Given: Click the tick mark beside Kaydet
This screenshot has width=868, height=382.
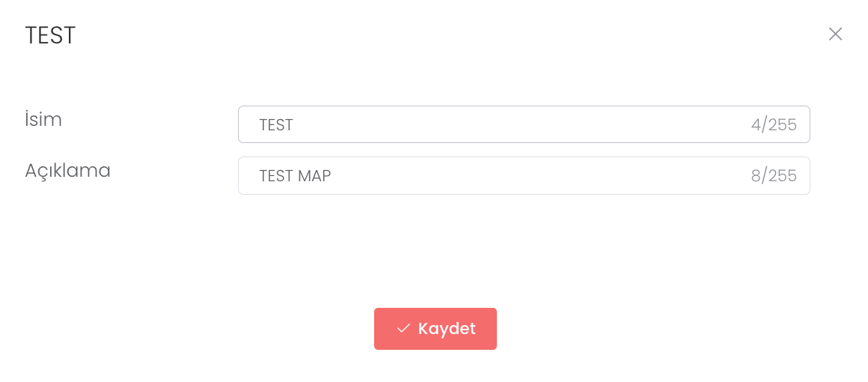Looking at the screenshot, I should [x=403, y=329].
